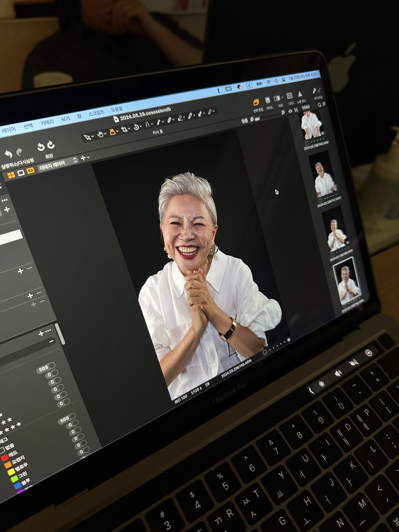Rotate the image clockwise

(x=51, y=145)
